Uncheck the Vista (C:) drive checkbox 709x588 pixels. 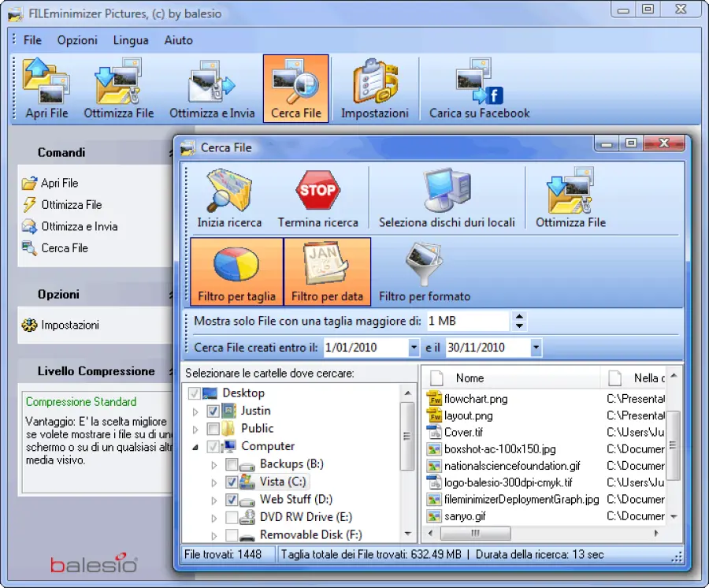pyautogui.click(x=231, y=482)
